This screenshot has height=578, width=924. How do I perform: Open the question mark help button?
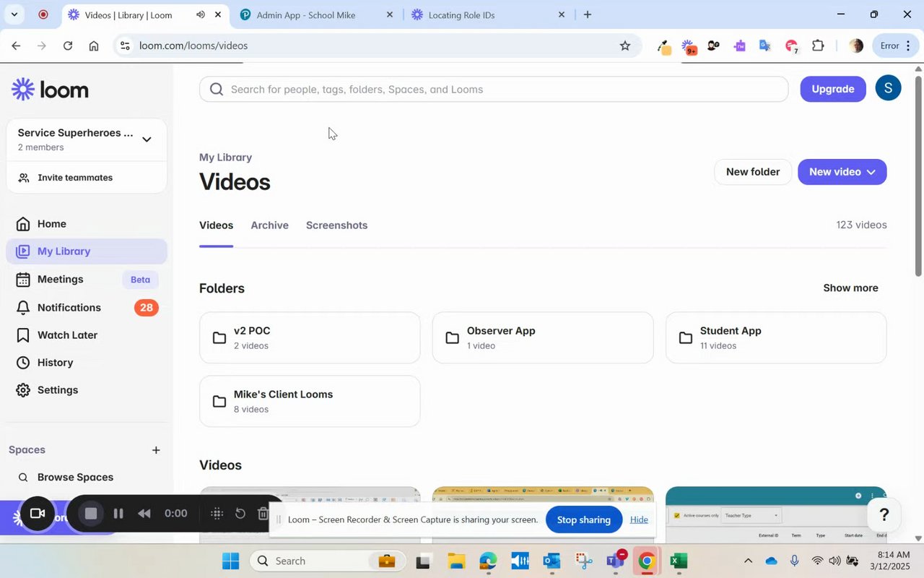click(884, 515)
